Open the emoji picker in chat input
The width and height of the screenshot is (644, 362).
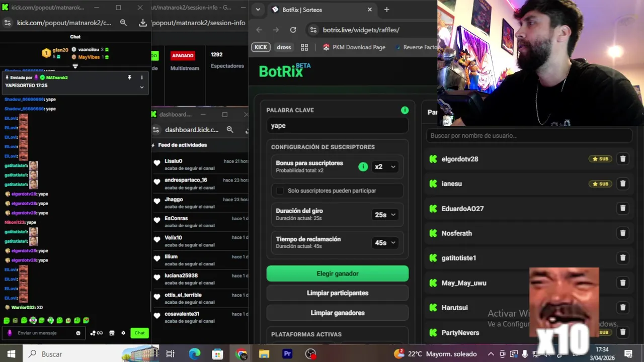click(78, 333)
